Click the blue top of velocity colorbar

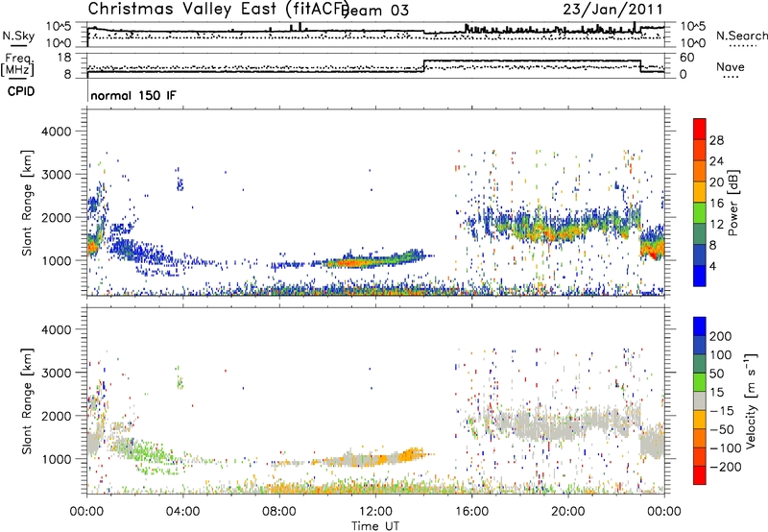pyautogui.click(x=700, y=326)
